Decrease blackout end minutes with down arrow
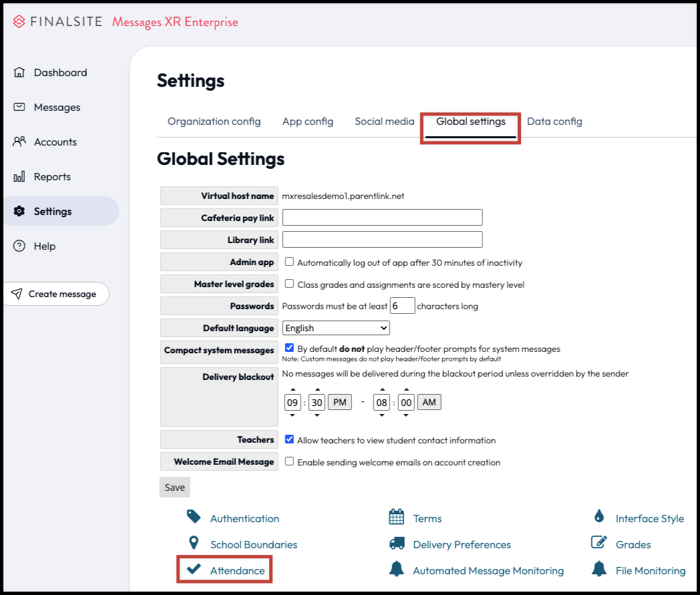Image resolution: width=700 pixels, height=595 pixels. tap(406, 415)
